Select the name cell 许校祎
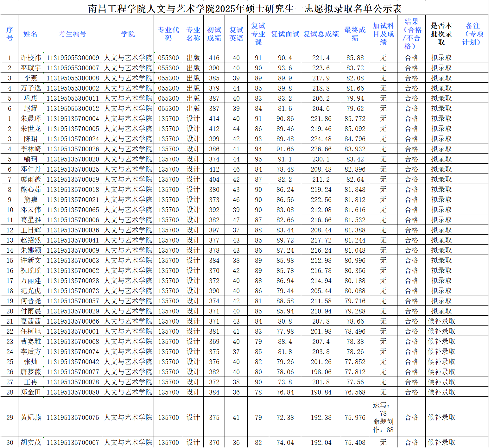 click(31, 58)
